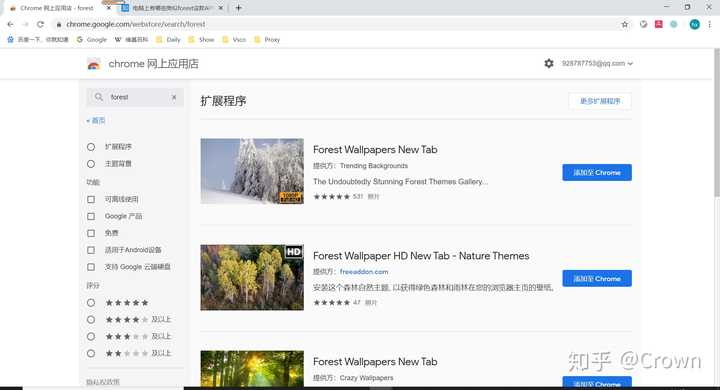Open the profile avatar in the toolbar
The height and width of the screenshot is (390, 720).
click(x=694, y=24)
